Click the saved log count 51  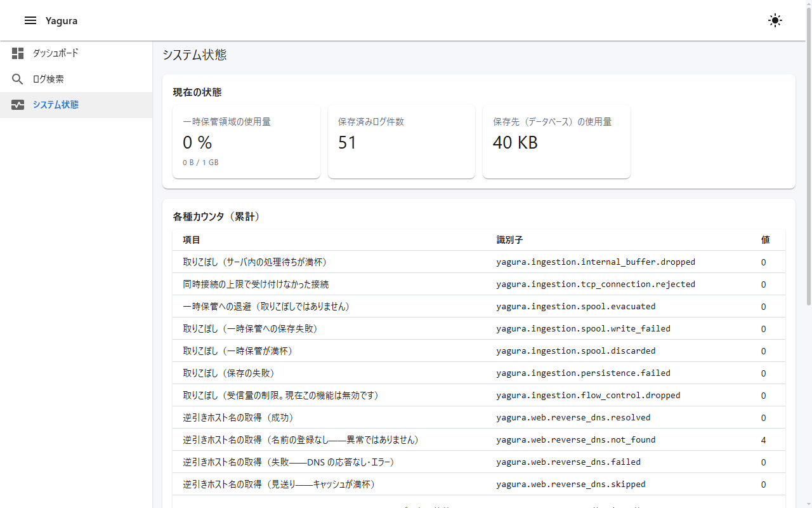click(x=348, y=143)
